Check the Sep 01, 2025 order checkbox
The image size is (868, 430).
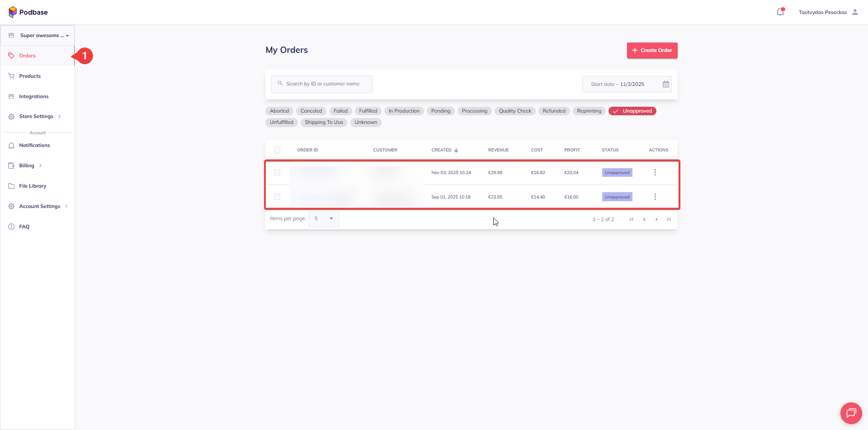tap(277, 197)
